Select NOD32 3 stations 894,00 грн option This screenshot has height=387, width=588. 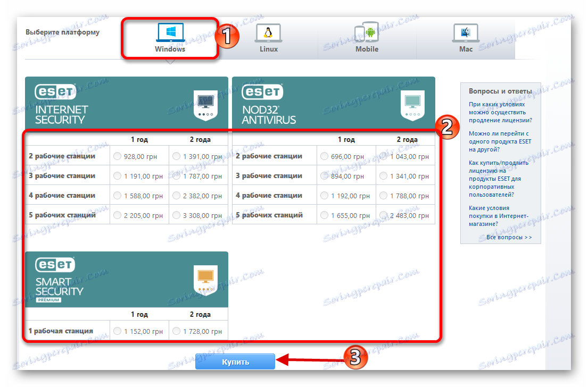[325, 176]
